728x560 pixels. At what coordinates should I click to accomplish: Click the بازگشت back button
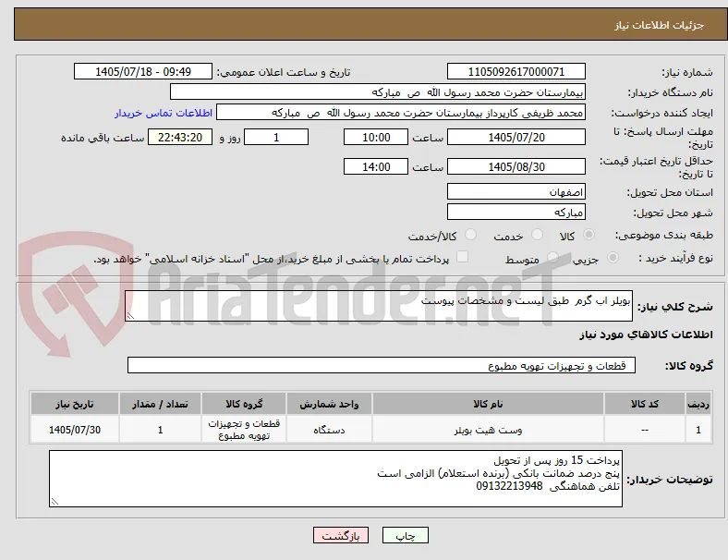pyautogui.click(x=341, y=535)
